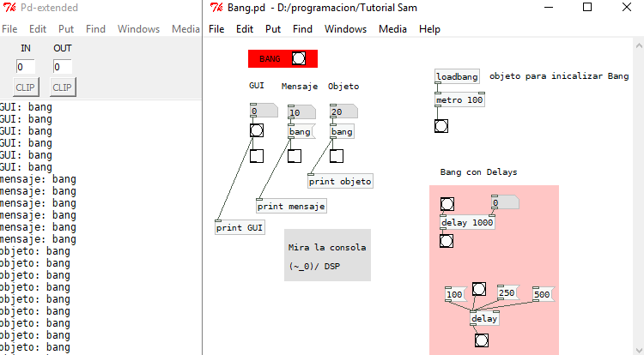
Task: Click the first 'mensaje: bang' console line
Action: point(38,179)
